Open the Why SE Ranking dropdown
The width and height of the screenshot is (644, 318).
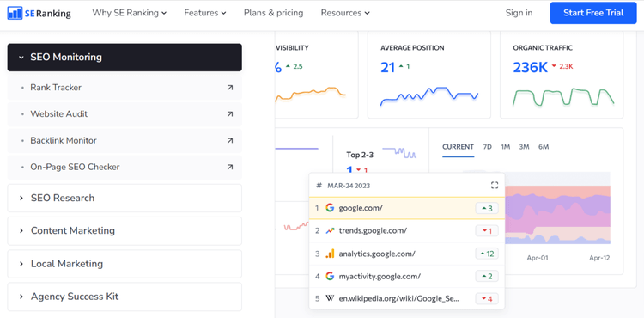coord(130,13)
